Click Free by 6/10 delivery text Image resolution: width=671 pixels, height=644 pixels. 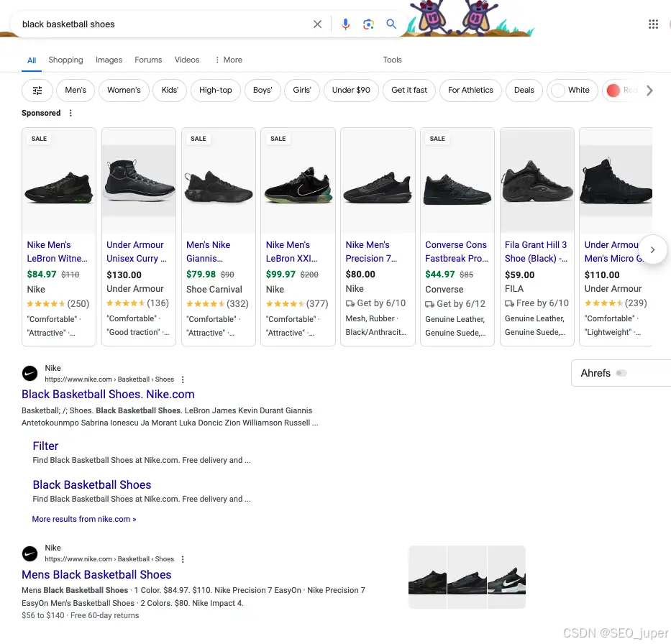click(542, 303)
